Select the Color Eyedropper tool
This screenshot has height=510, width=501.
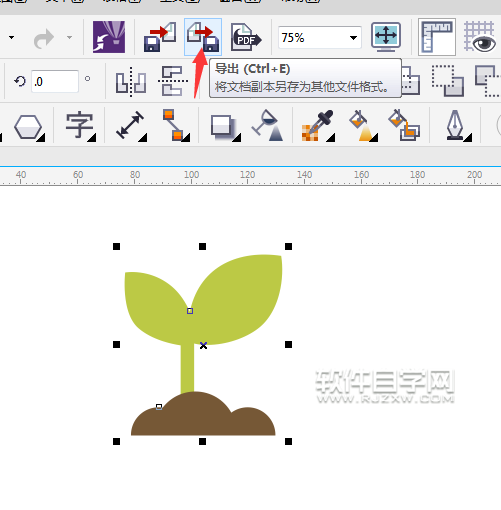(x=318, y=126)
